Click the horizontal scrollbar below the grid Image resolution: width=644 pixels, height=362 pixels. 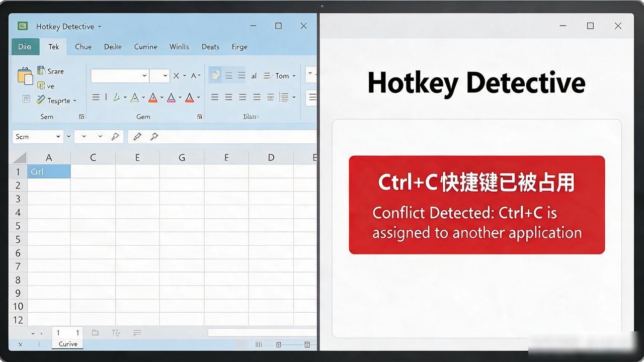click(x=260, y=332)
